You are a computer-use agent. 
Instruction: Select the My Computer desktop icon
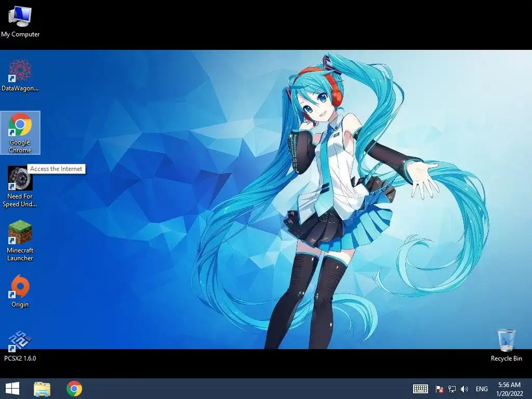point(20,21)
